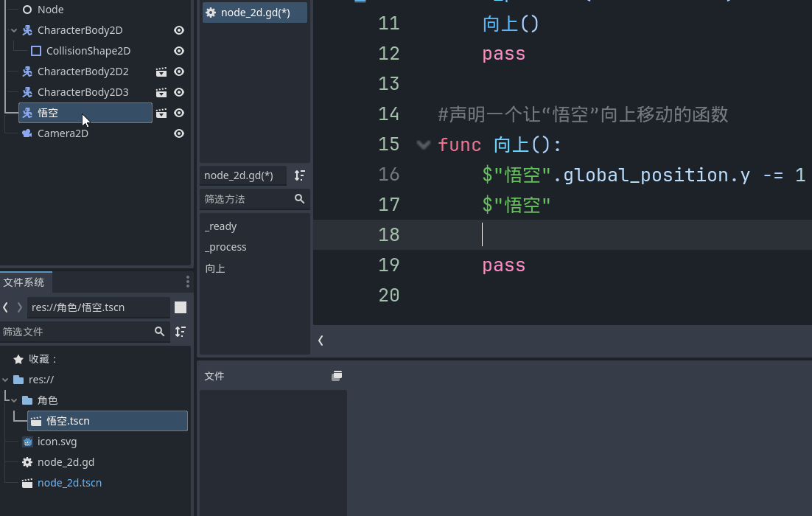This screenshot has height=516, width=812.
Task: Select the 向上 method in the method list
Action: click(215, 268)
